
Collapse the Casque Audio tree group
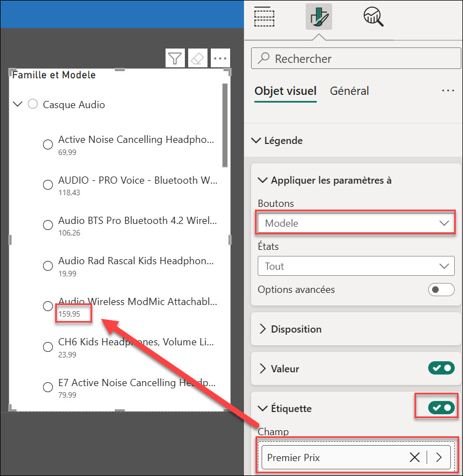click(17, 104)
